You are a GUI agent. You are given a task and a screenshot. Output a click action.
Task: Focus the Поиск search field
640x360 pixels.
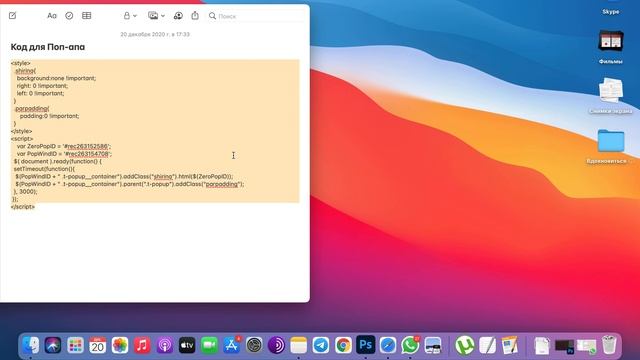pos(255,16)
